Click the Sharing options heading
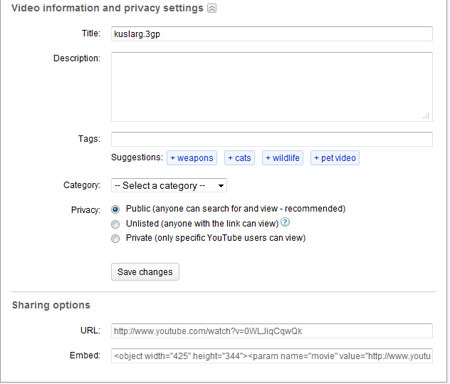This screenshot has width=450, height=384. [x=51, y=305]
